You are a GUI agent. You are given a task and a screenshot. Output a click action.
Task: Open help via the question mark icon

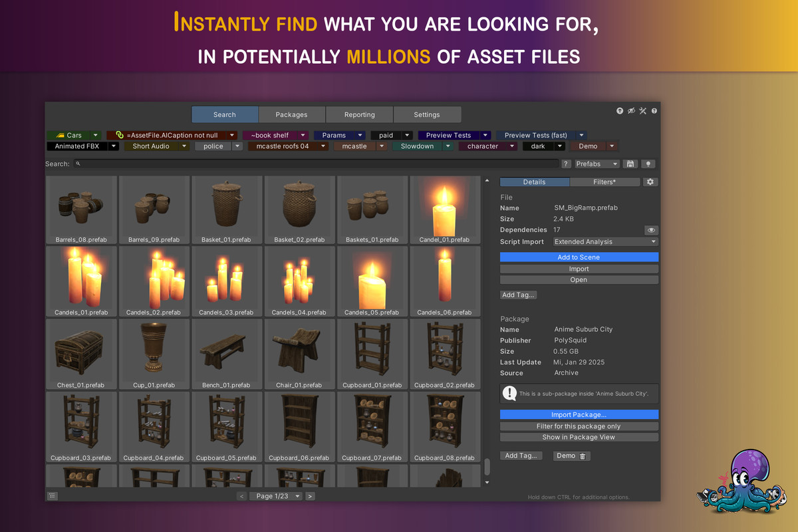coord(654,110)
